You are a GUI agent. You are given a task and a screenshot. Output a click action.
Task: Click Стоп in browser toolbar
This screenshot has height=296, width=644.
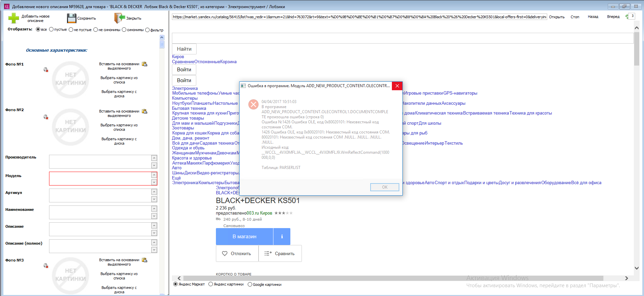(575, 17)
